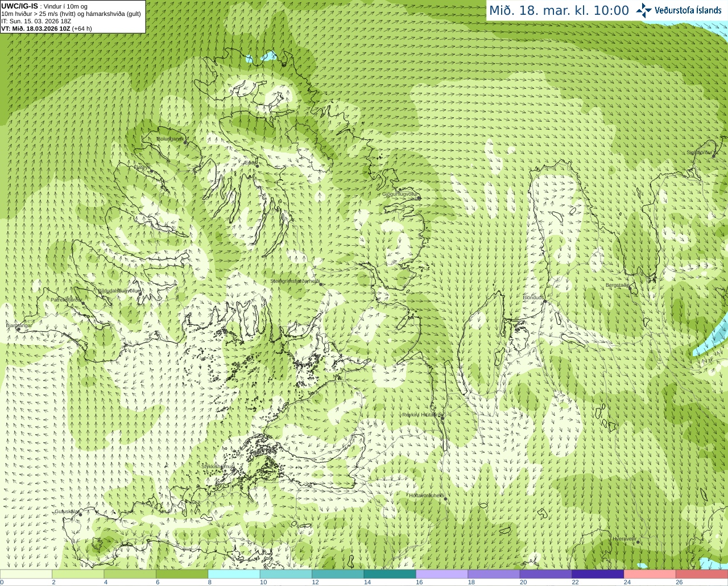This screenshot has width=728, height=586.
Task: Click the 16–18 m/s lavender swatch
Action: click(x=442, y=574)
